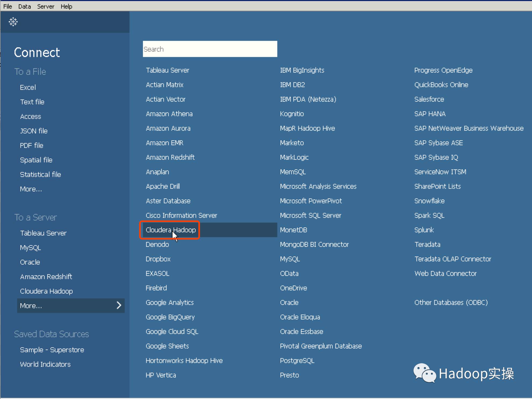Viewport: 532px width, 399px height.
Task: Choose Denodo connector
Action: point(157,244)
